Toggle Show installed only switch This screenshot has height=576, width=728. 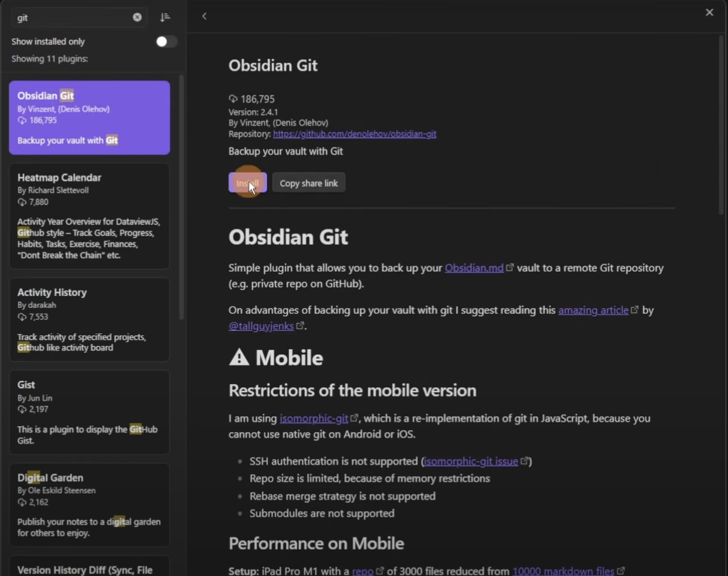point(166,41)
